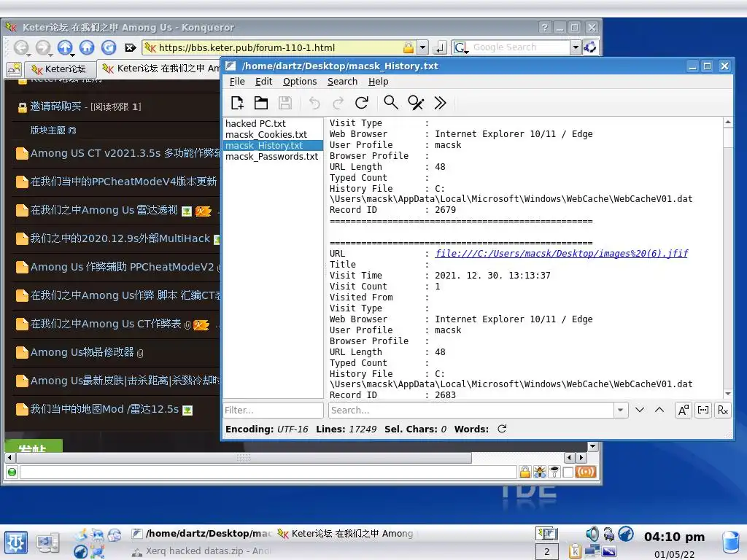
Task: Open the KDE start menu button
Action: pos(16,542)
